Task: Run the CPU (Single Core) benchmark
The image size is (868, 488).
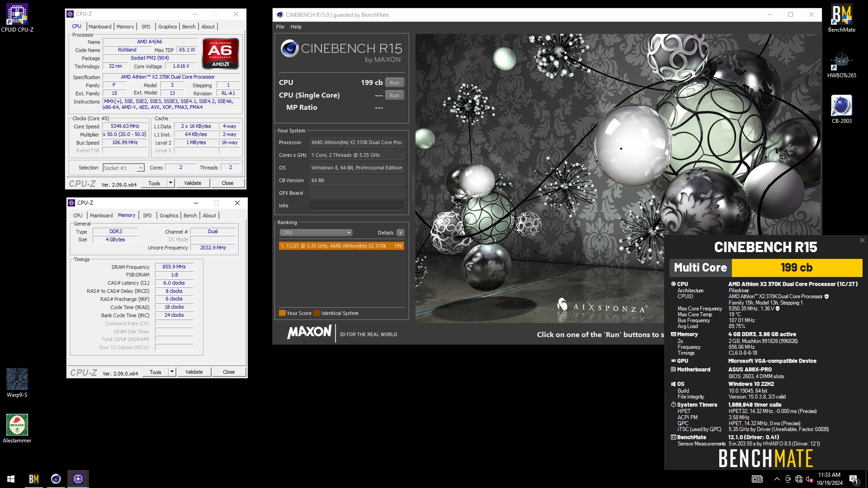Action: (394, 95)
